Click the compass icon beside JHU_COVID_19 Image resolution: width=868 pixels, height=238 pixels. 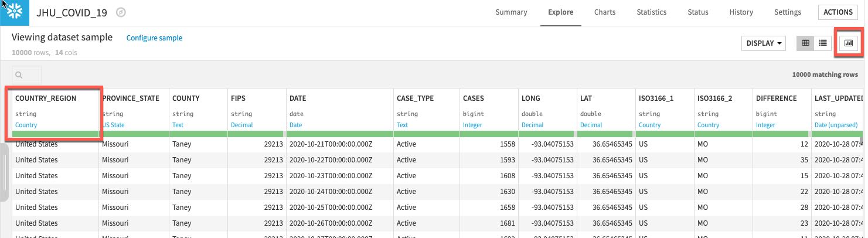(121, 12)
